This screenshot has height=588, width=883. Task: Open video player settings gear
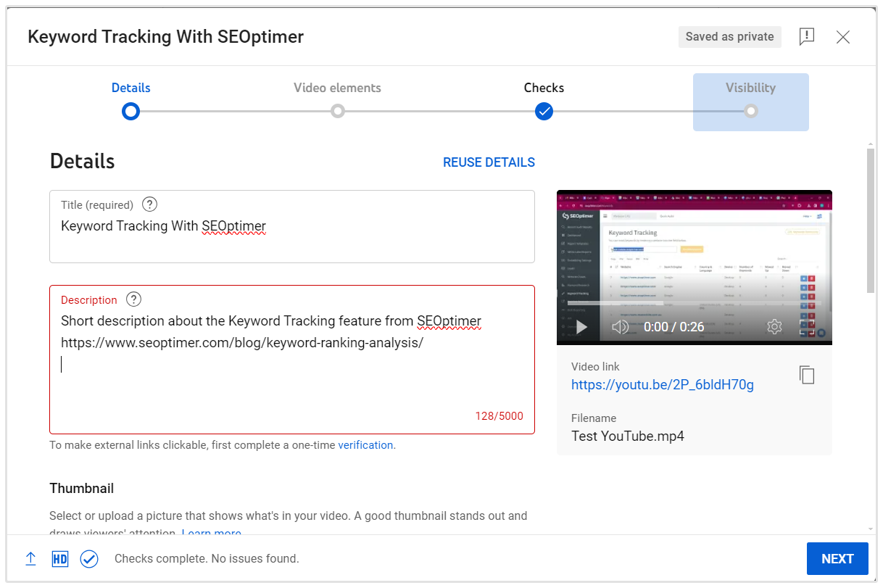pos(774,327)
